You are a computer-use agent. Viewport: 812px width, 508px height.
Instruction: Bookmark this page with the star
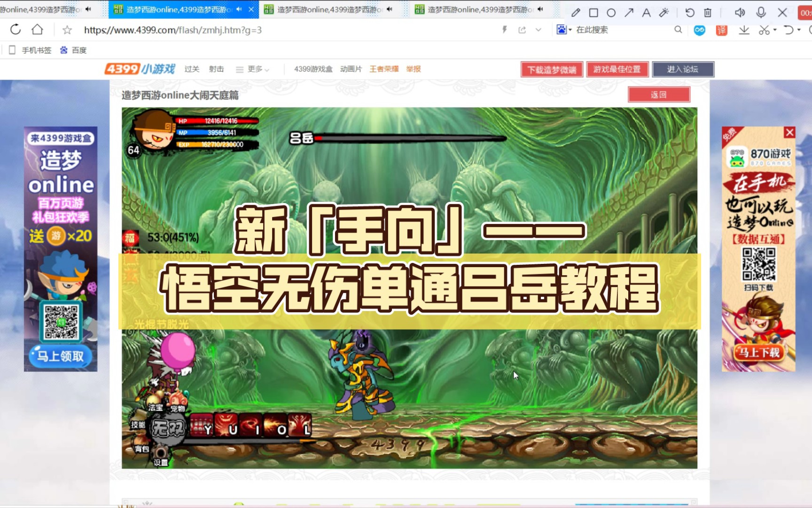coord(67,30)
